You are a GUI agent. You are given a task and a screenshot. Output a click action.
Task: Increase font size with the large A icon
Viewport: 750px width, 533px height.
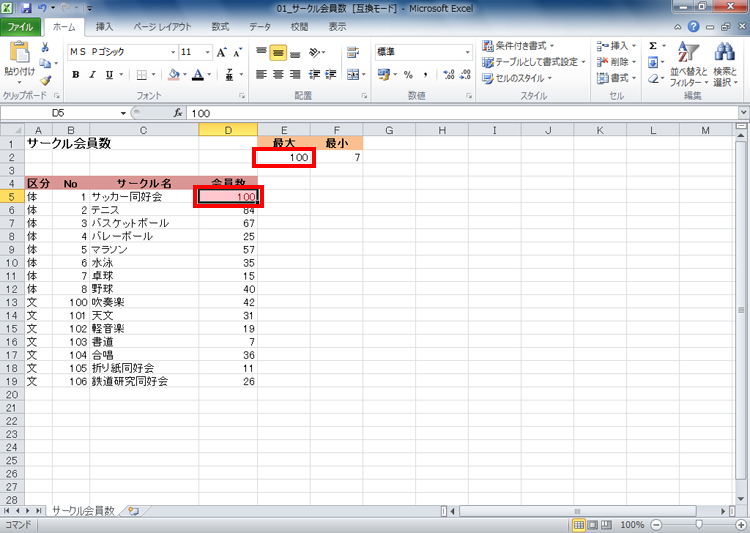[x=221, y=52]
